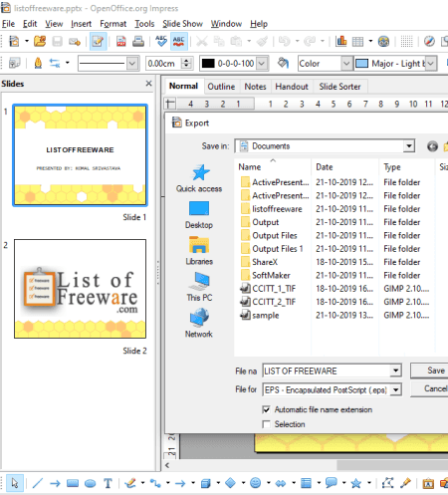
Task: Click the Quick access star icon
Action: (x=200, y=172)
